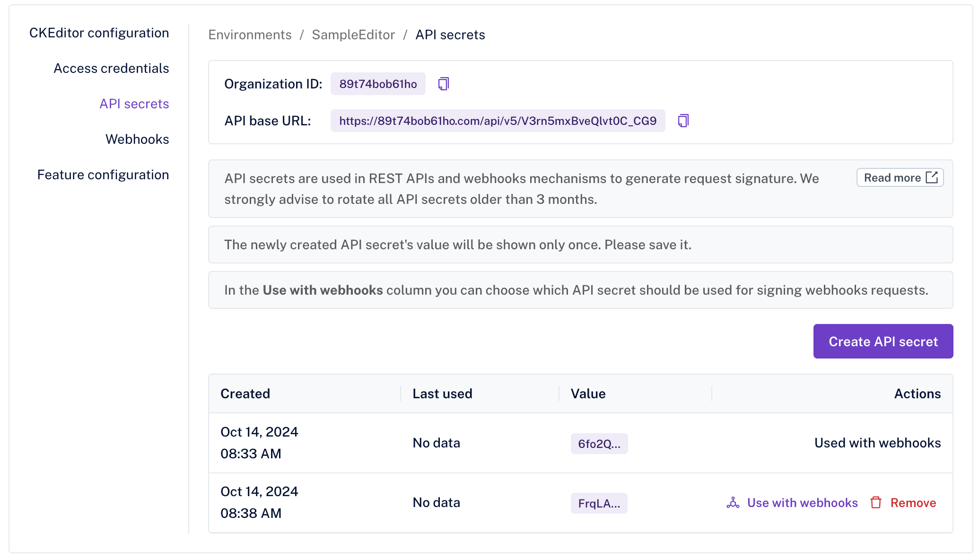Viewport: 979px width, 560px height.
Task: Click the Organization ID label
Action: click(x=273, y=84)
